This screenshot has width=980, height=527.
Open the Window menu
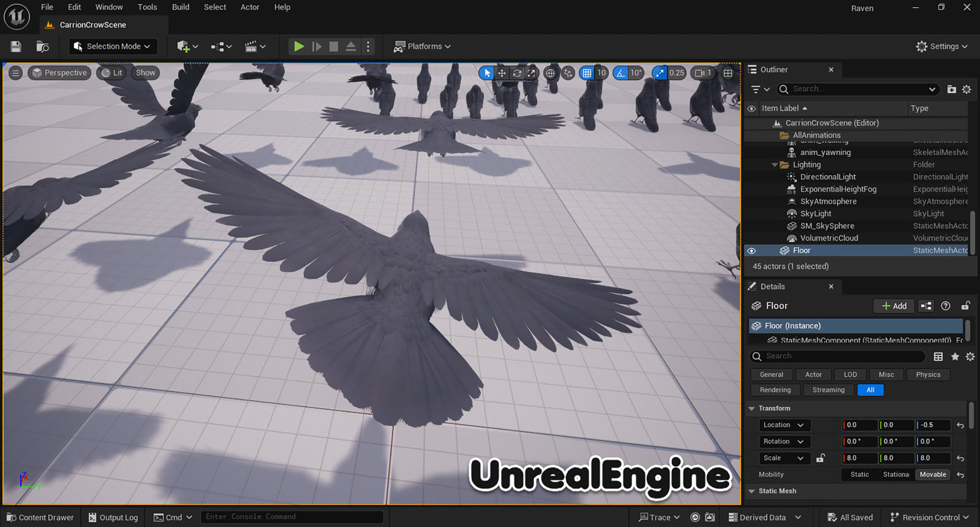[x=109, y=7]
